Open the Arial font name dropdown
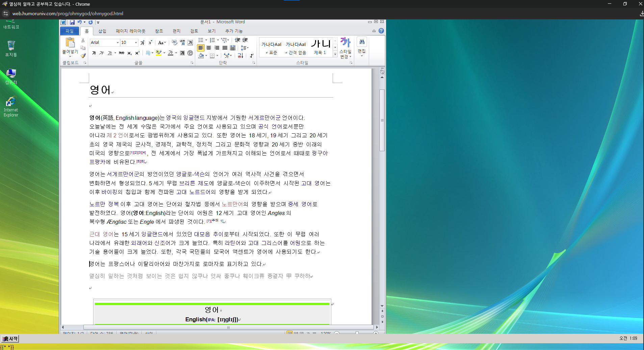This screenshot has width=644, height=350. point(118,43)
